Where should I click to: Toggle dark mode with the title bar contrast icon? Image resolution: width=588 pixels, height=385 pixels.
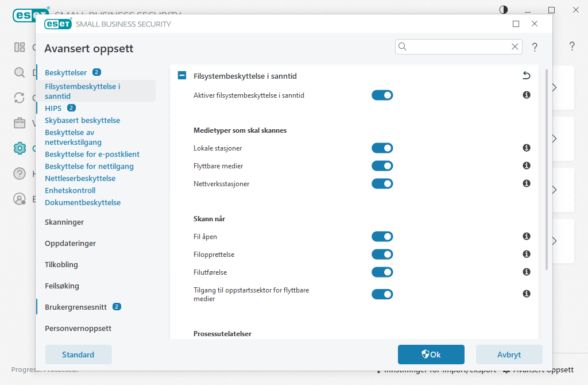[x=503, y=10]
